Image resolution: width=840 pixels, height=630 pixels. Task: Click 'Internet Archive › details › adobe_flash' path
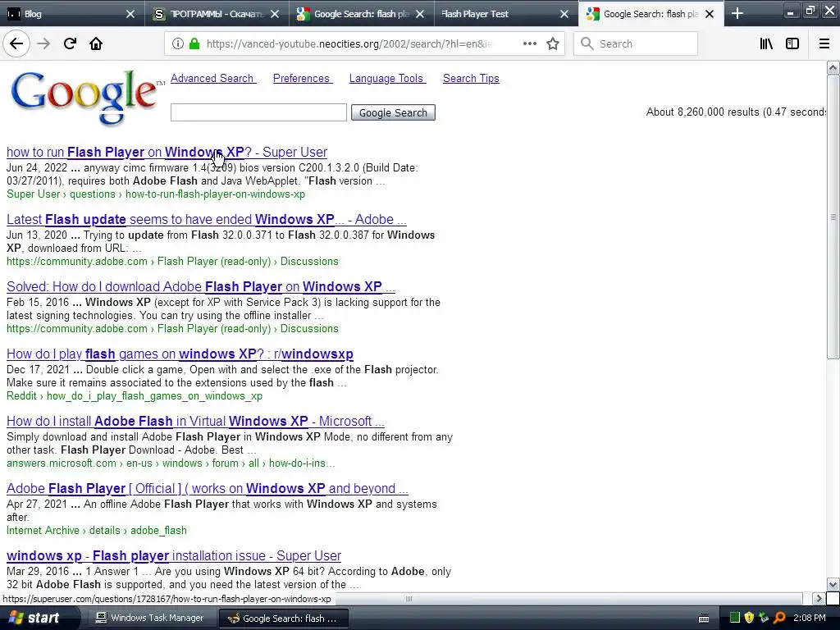[97, 531]
